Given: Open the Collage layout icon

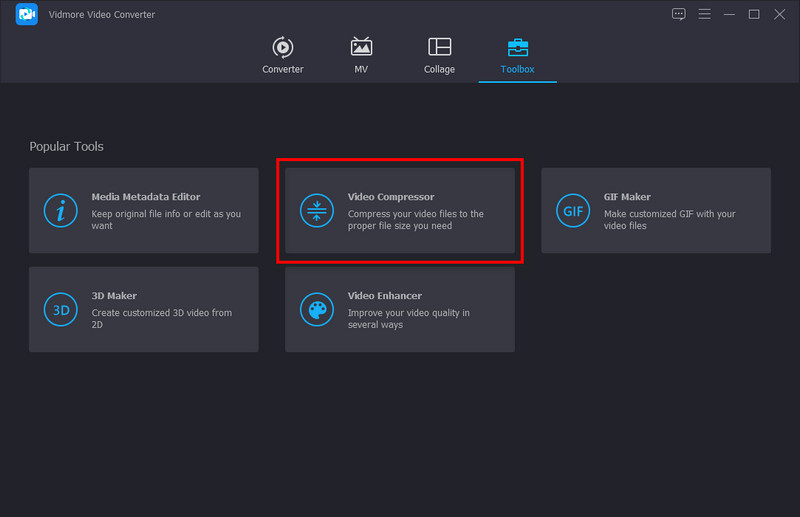Looking at the screenshot, I should pyautogui.click(x=439, y=47).
